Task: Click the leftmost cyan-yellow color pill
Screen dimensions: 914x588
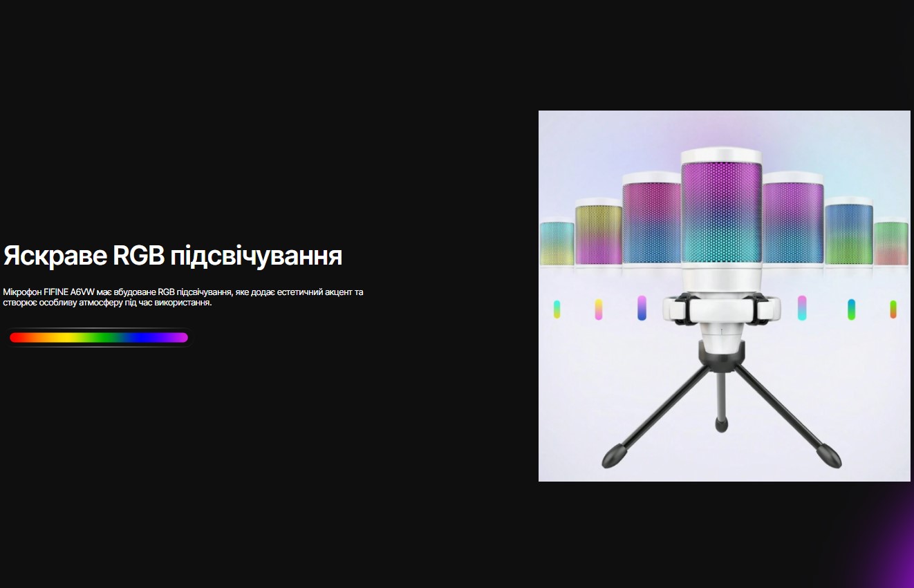Action: click(x=557, y=309)
